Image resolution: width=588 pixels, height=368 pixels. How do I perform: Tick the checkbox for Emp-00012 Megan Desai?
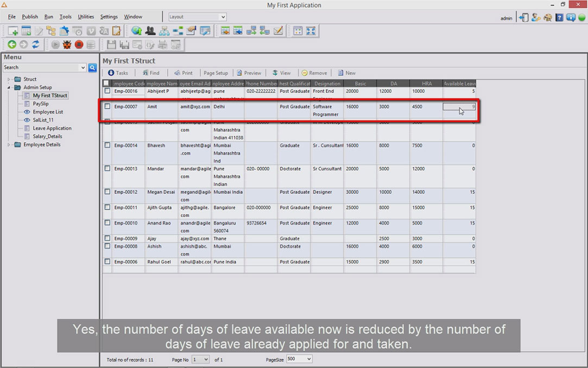click(x=108, y=192)
